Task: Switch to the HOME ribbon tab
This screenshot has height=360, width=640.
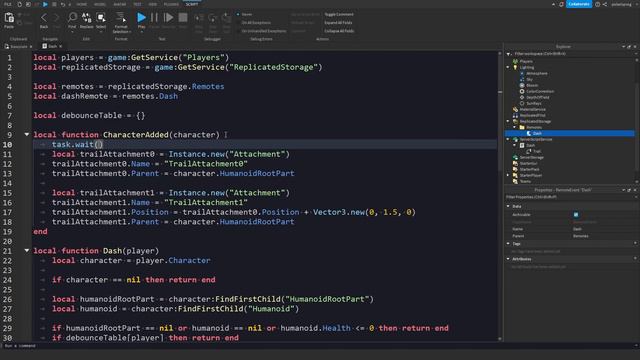Action: pyautogui.click(x=82, y=4)
